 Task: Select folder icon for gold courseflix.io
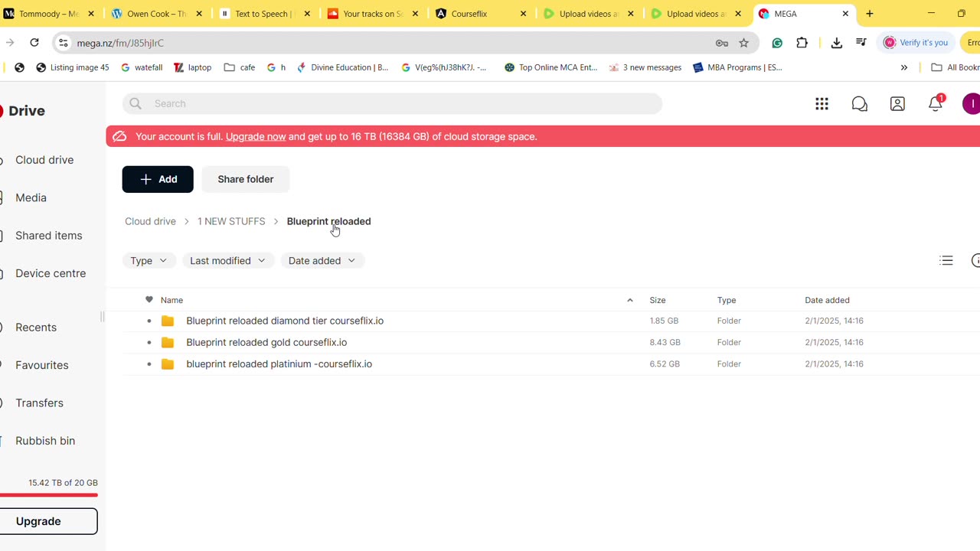pyautogui.click(x=168, y=343)
